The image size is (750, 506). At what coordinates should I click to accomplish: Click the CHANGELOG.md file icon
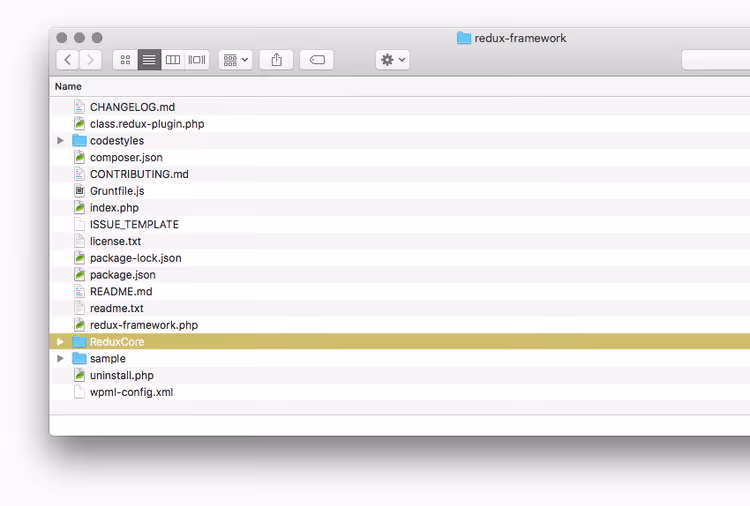click(x=79, y=107)
